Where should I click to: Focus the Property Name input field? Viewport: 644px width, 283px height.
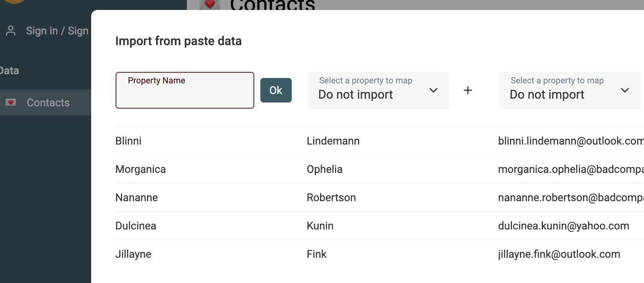pos(185,93)
